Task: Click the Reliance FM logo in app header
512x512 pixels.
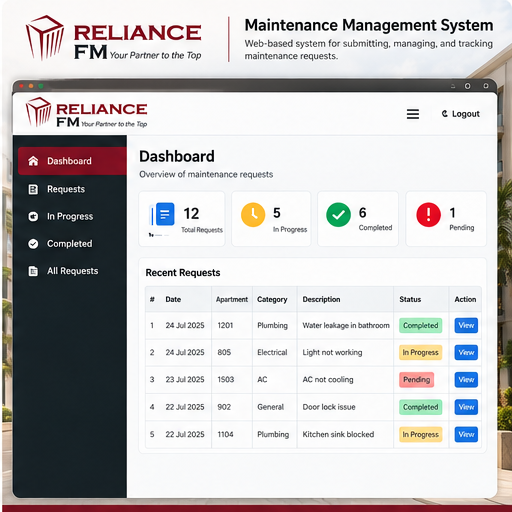Action: 86,113
